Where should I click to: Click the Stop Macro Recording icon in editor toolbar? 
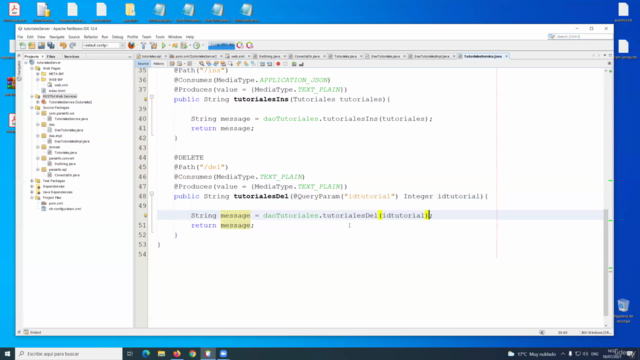pos(285,64)
